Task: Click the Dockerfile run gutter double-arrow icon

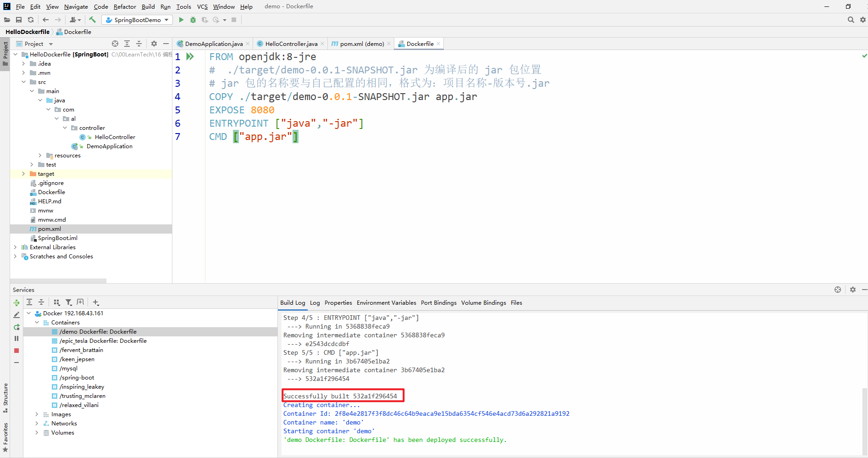Action: (x=190, y=56)
